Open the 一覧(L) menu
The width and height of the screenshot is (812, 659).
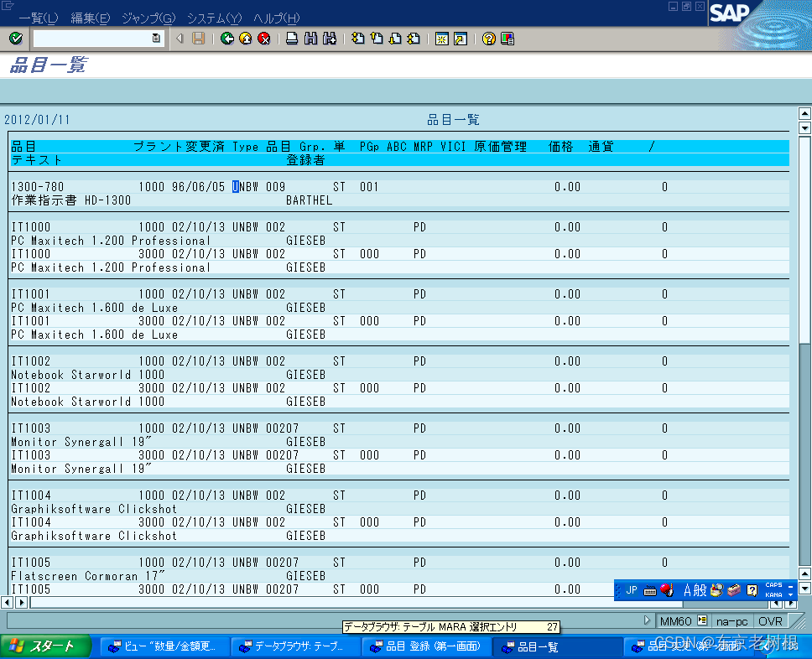click(x=39, y=18)
